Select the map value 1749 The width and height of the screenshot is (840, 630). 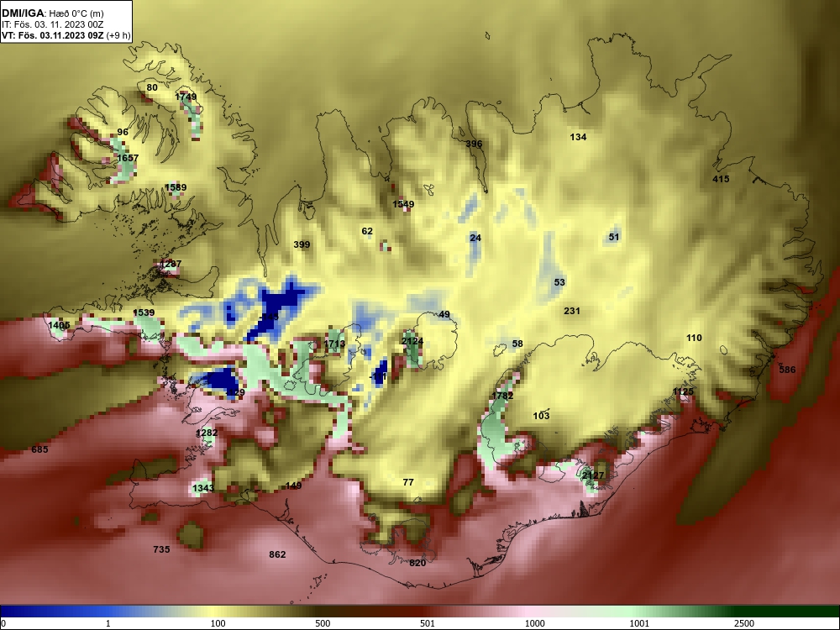click(186, 97)
